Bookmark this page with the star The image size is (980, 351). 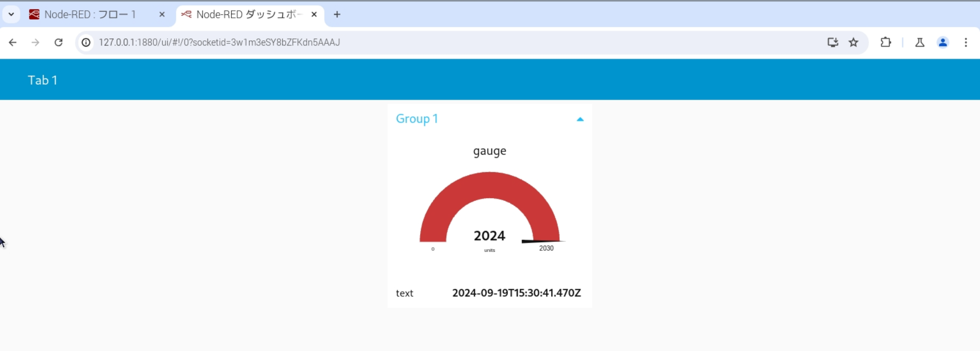(x=854, y=42)
